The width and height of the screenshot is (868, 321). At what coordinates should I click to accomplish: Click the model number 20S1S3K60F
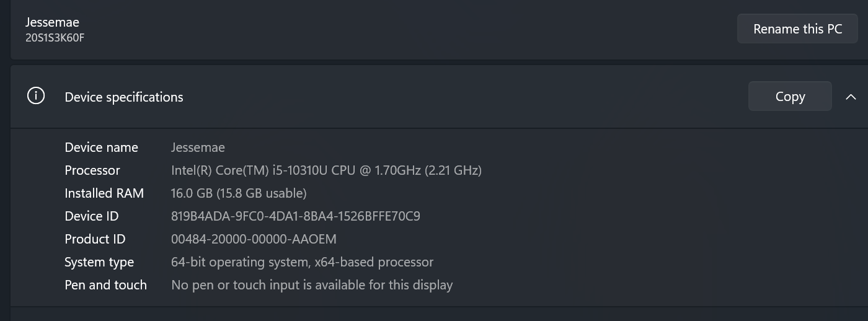(x=55, y=38)
